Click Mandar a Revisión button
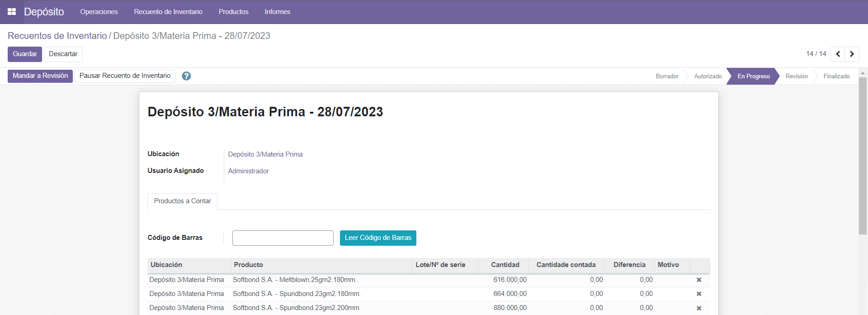The width and height of the screenshot is (868, 315). point(40,76)
